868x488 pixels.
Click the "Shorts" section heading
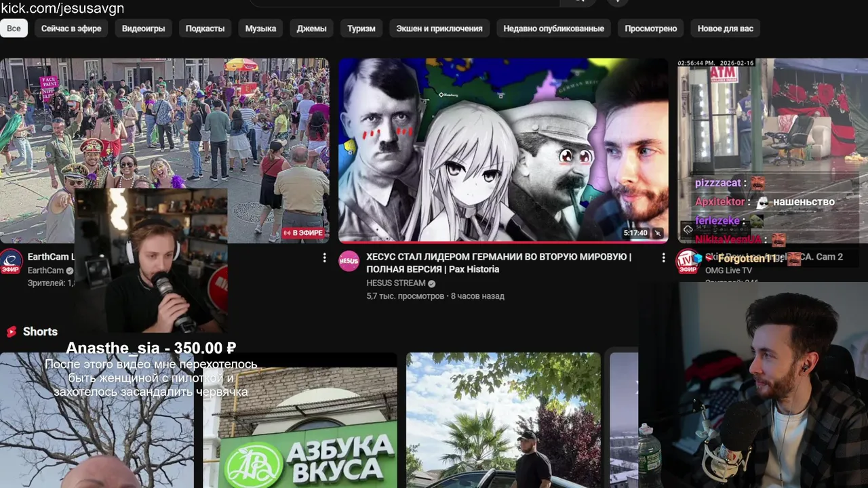(40, 331)
